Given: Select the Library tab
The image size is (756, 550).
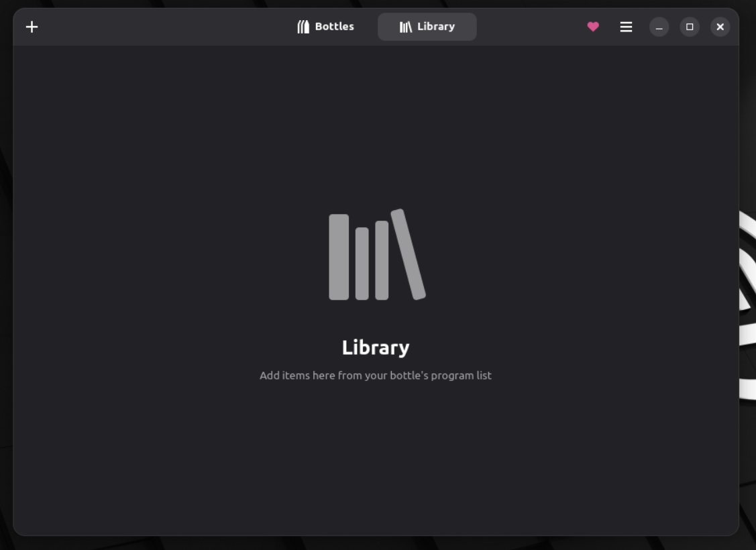Looking at the screenshot, I should 427,27.
